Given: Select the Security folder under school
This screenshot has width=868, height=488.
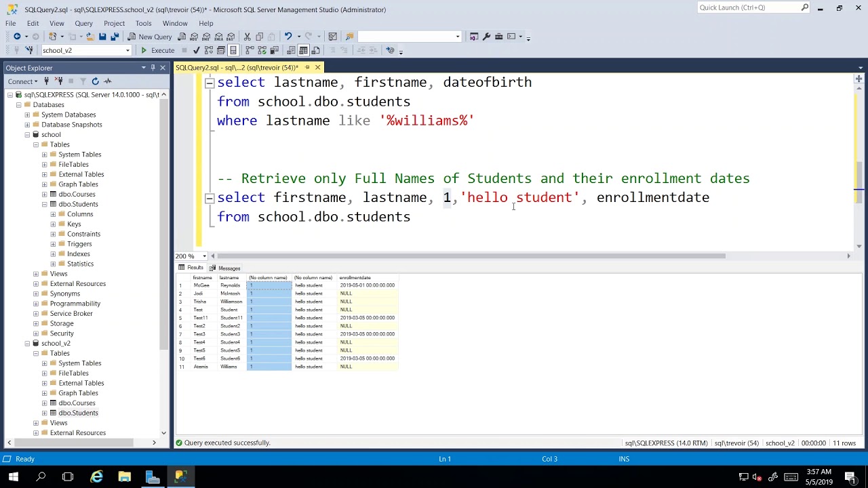Looking at the screenshot, I should tap(62, 333).
